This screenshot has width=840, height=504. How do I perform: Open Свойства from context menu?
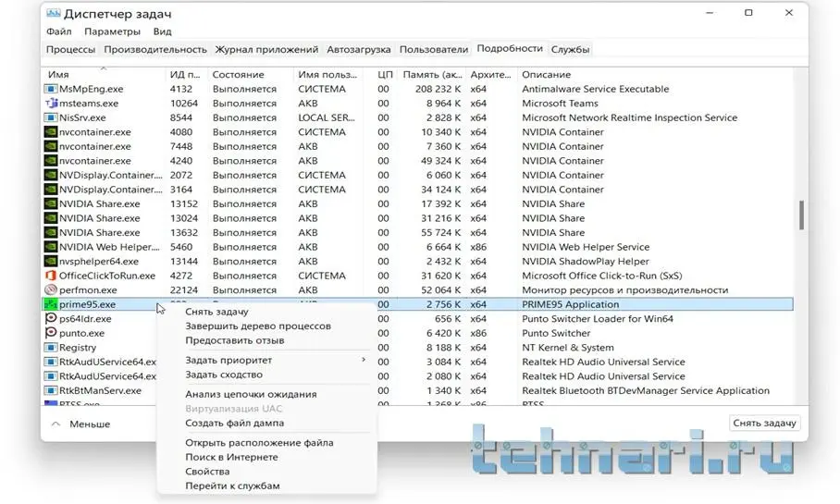point(207,472)
